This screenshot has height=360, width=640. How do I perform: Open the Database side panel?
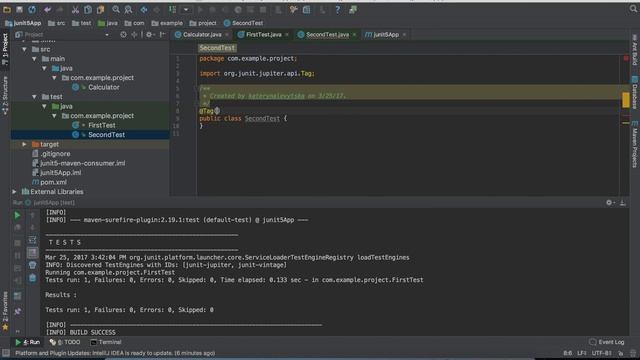635,92
